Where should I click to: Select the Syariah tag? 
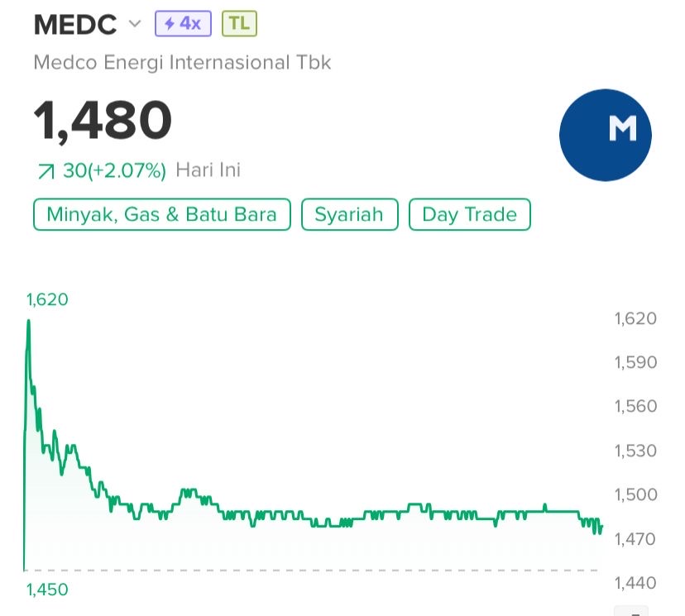[349, 215]
